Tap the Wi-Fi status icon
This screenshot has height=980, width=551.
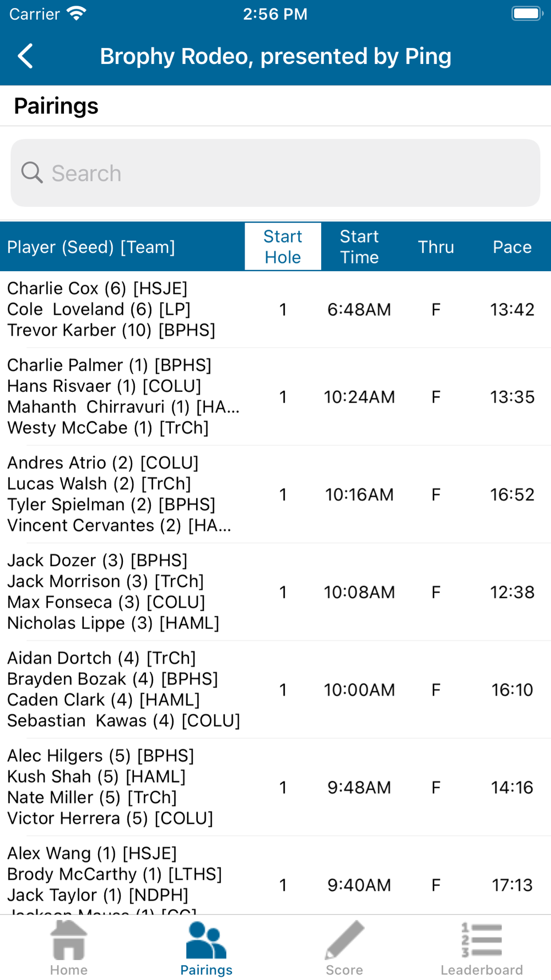(76, 13)
